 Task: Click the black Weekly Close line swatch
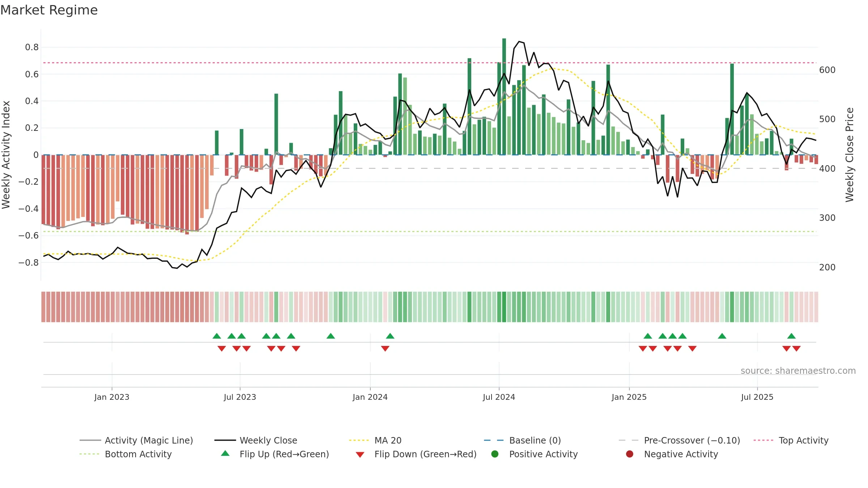225,440
